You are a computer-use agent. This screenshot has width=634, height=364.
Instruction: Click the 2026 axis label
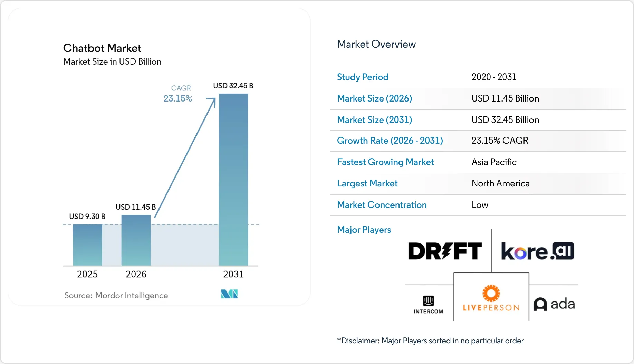[136, 274]
